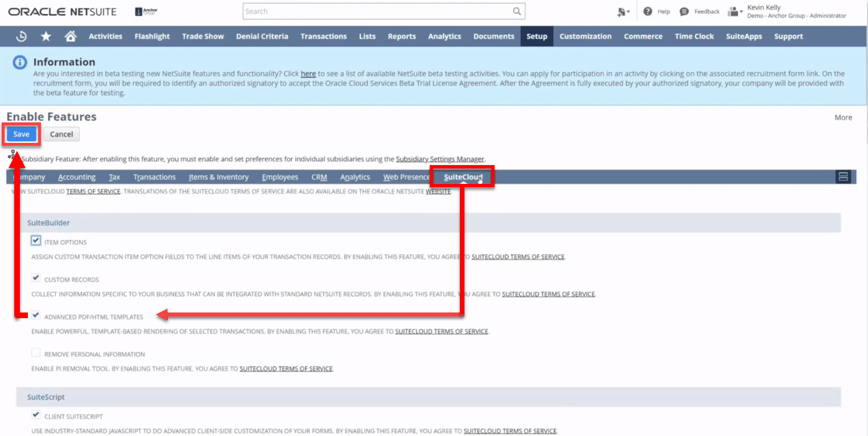The width and height of the screenshot is (868, 436).
Task: Open the Documents menu
Action: pyautogui.click(x=493, y=36)
